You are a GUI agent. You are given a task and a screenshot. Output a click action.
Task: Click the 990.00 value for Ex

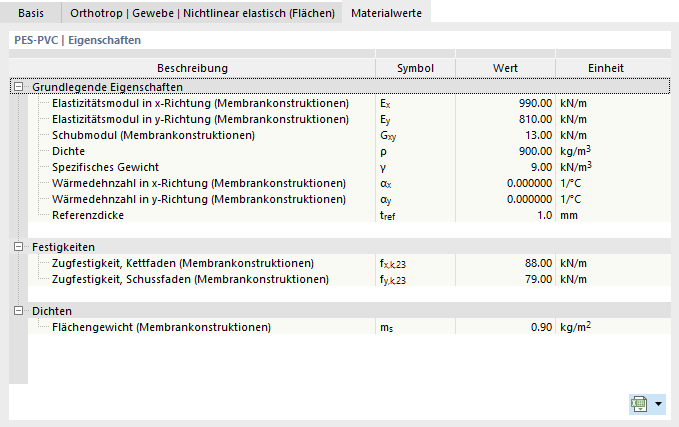click(x=505, y=104)
